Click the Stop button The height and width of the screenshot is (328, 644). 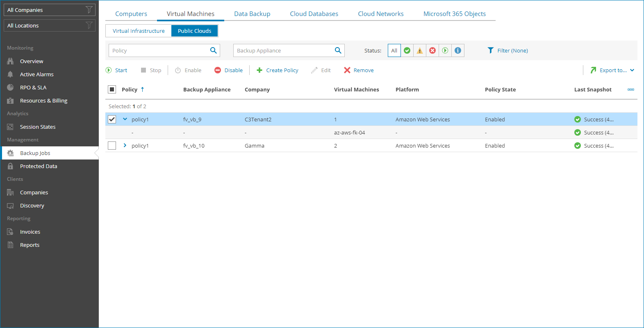151,70
